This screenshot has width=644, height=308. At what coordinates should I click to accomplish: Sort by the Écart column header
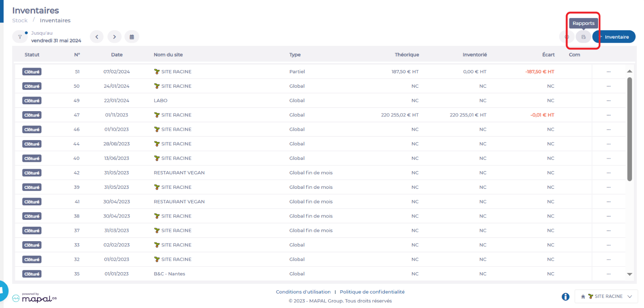pos(548,55)
